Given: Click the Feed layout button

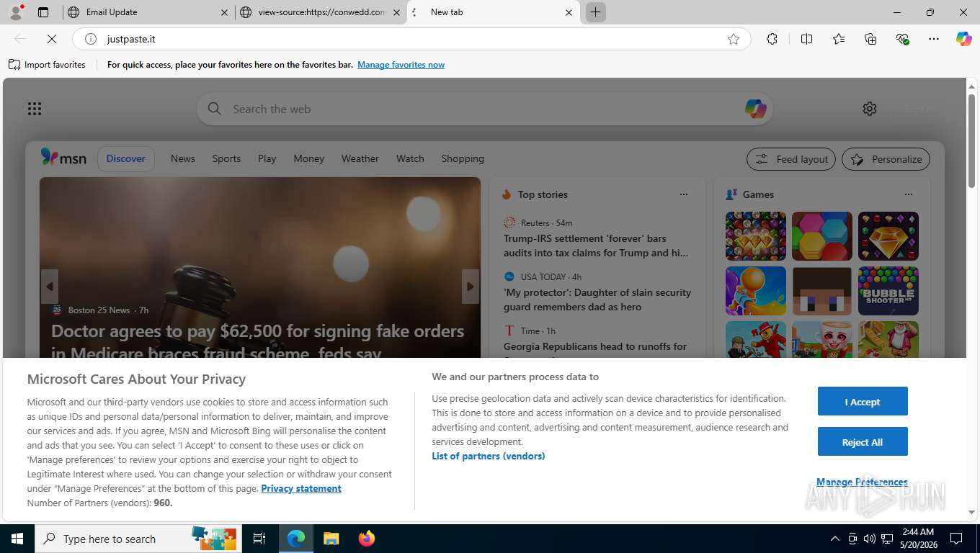Looking at the screenshot, I should [791, 159].
